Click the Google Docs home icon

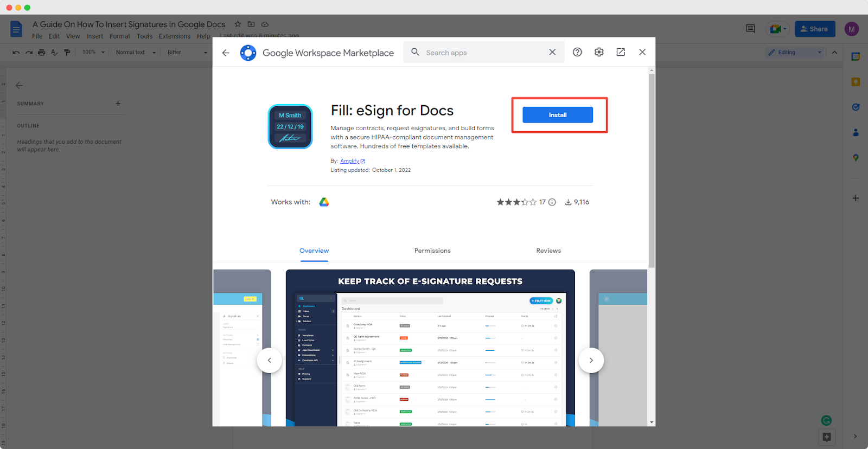point(16,29)
